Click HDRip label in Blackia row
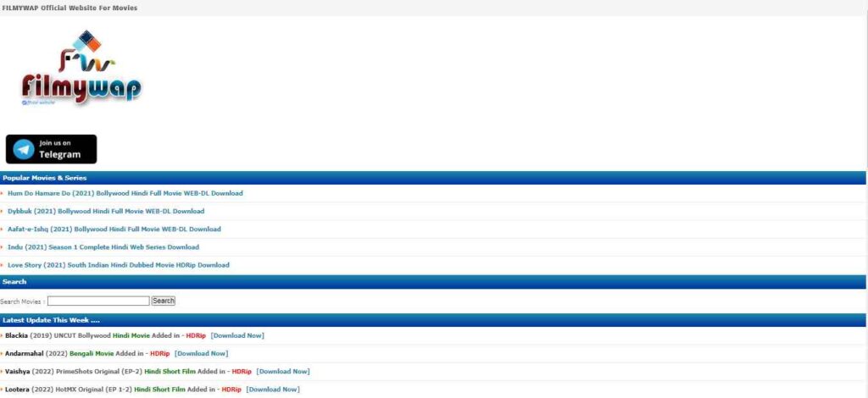The image size is (868, 398). click(x=196, y=335)
